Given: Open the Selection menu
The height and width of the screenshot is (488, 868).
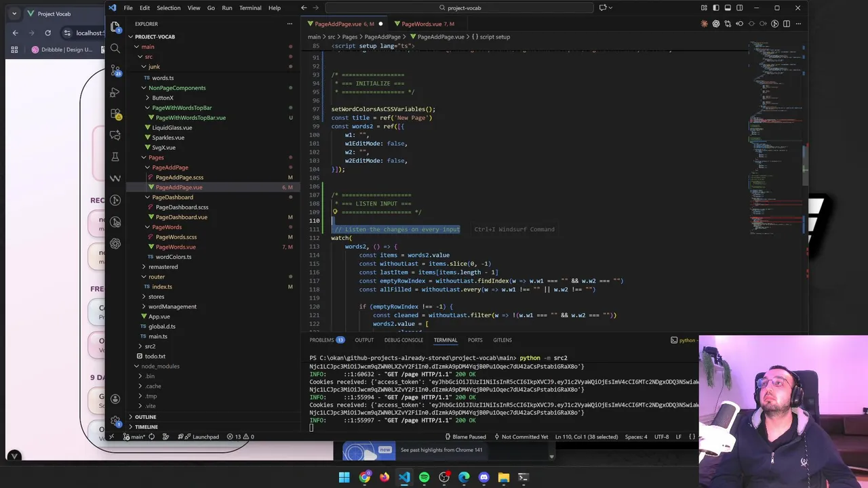Looking at the screenshot, I should pos(169,8).
